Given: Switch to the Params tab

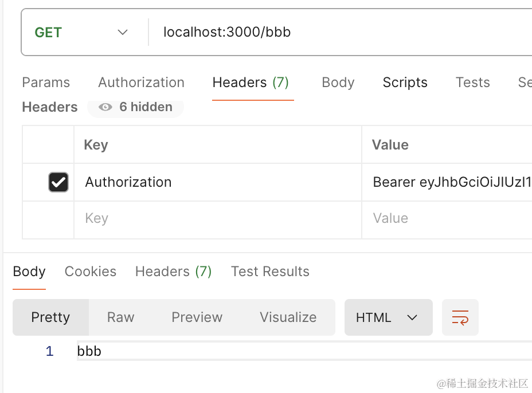Looking at the screenshot, I should click(46, 82).
